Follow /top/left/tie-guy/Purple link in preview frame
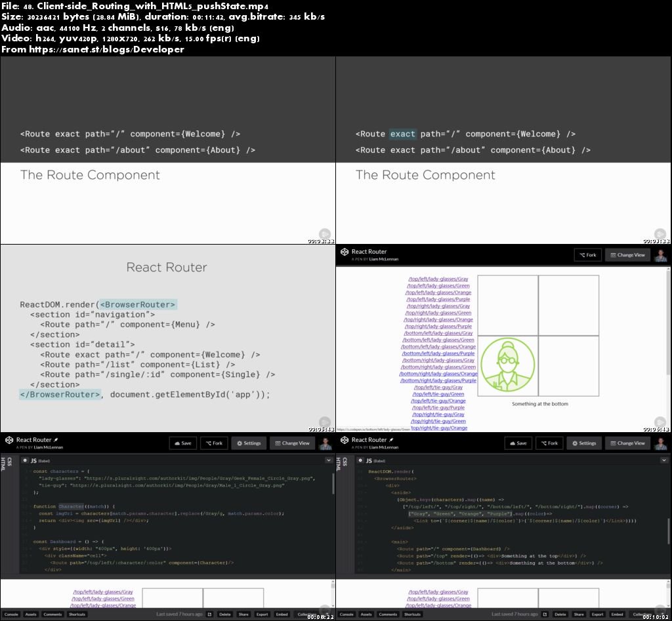672x621 pixels. (x=438, y=407)
